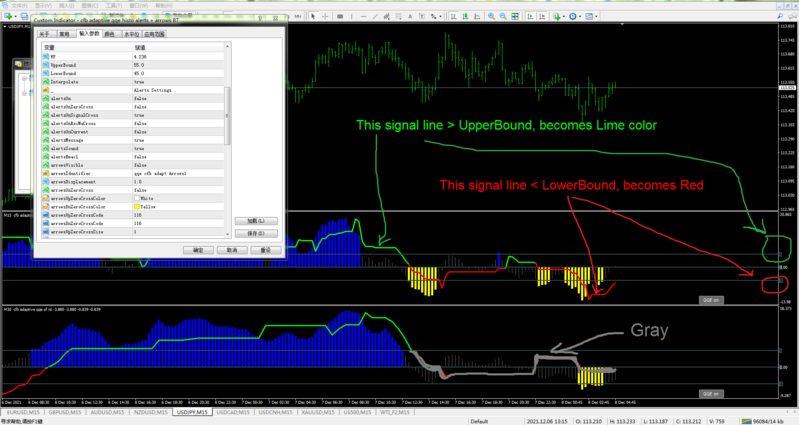Screen dimensions: 799x425
Task: Switch to the 颜色 tab in dialog
Action: pyautogui.click(x=110, y=34)
